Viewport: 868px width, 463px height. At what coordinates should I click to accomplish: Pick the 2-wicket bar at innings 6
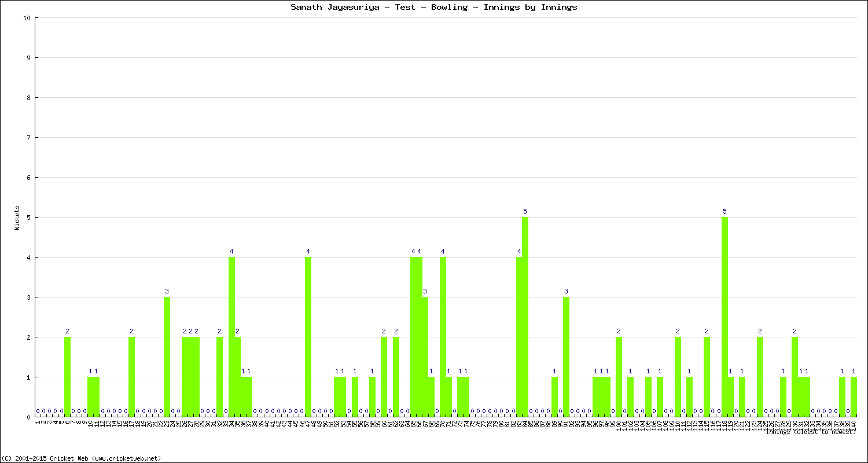[67, 377]
